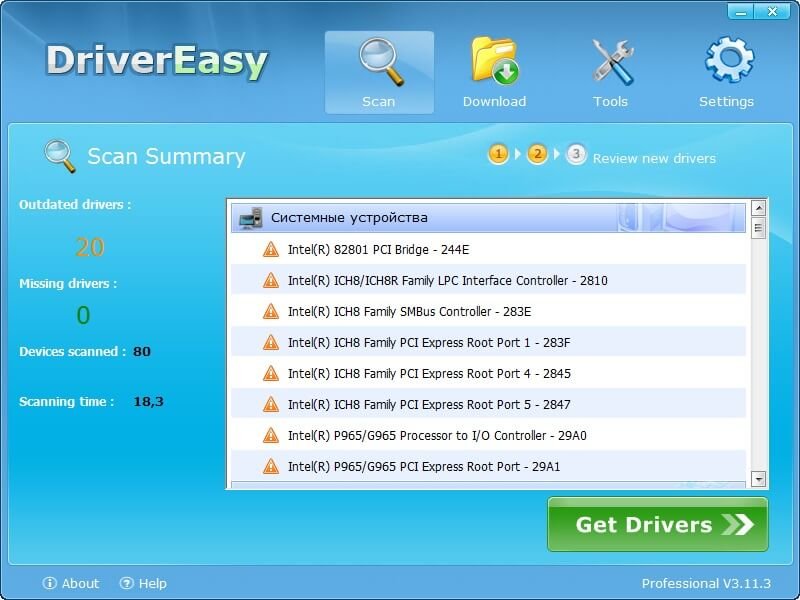Select Intel(R) 82801 PCI Bridge - 244E
Image resolution: width=800 pixels, height=600 pixels.
point(488,249)
